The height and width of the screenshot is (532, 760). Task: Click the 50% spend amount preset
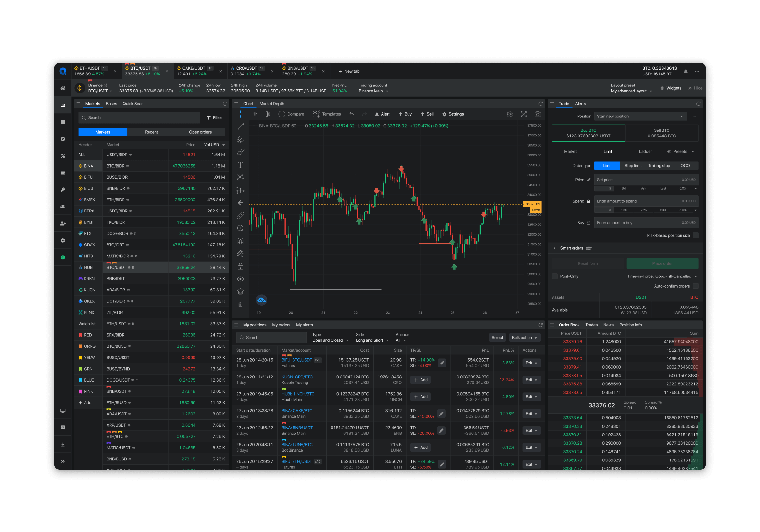tap(663, 210)
